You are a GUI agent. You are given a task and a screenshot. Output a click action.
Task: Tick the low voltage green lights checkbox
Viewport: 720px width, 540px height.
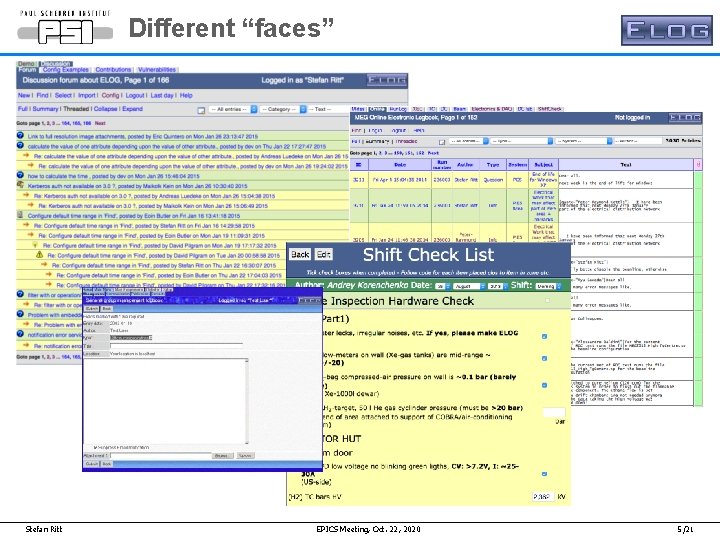point(544,474)
